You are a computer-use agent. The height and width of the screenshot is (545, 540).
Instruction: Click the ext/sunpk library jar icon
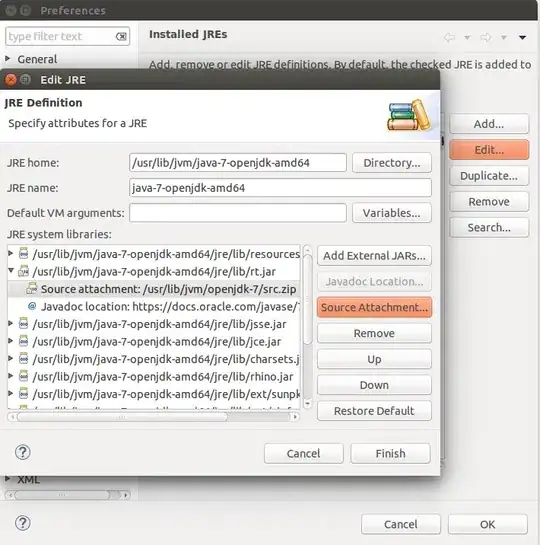tap(23, 393)
